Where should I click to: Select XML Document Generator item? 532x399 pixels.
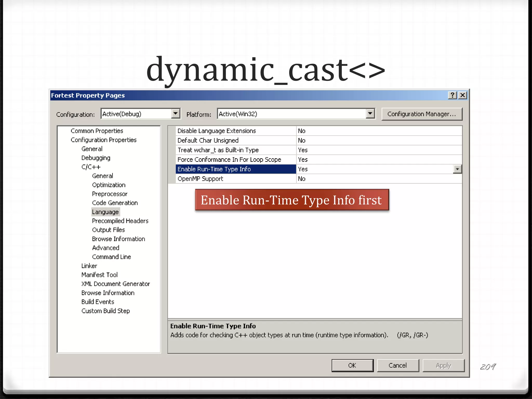coord(116,284)
